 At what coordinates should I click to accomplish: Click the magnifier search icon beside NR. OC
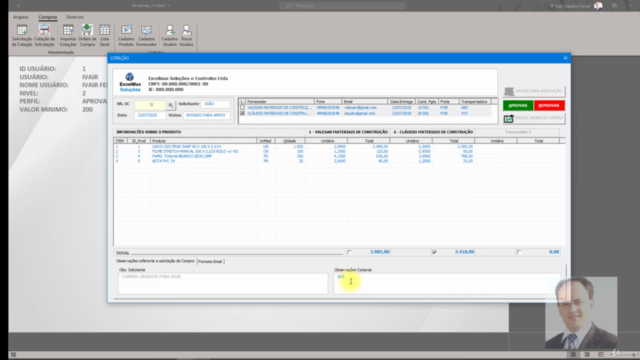pyautogui.click(x=171, y=105)
